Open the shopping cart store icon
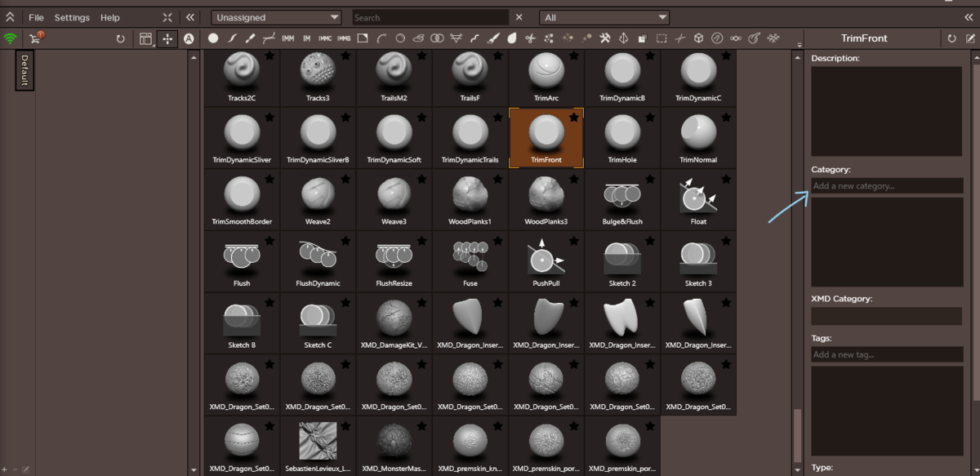This screenshot has height=476, width=980. point(36,38)
